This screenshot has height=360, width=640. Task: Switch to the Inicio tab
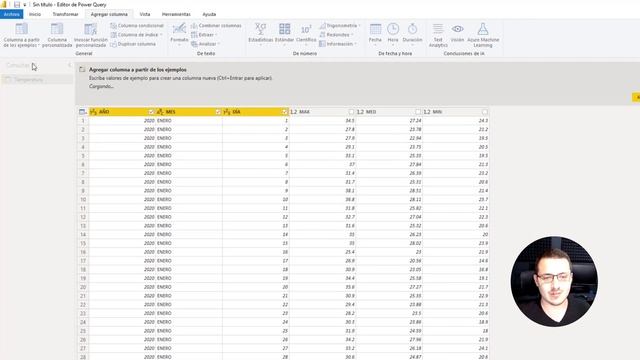tap(35, 14)
